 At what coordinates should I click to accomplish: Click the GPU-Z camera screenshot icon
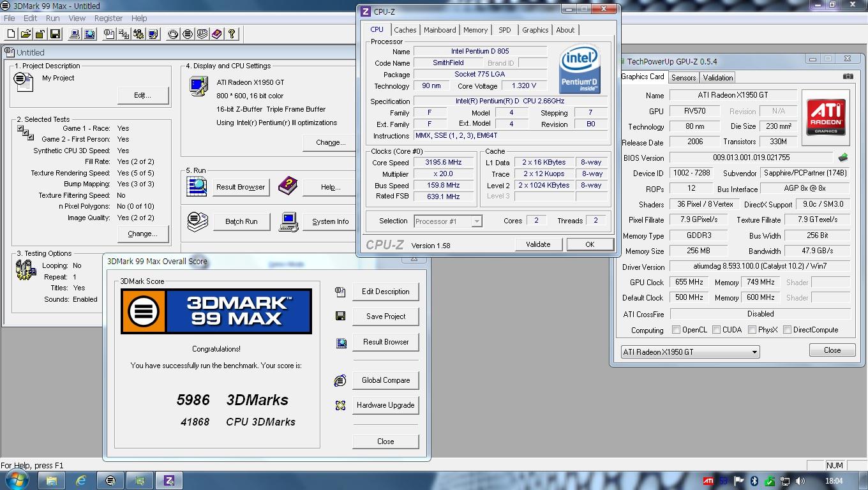tap(848, 77)
